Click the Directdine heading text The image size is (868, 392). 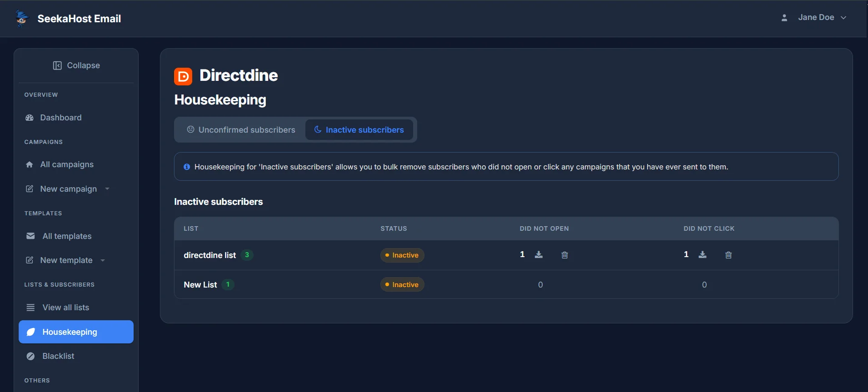click(239, 75)
